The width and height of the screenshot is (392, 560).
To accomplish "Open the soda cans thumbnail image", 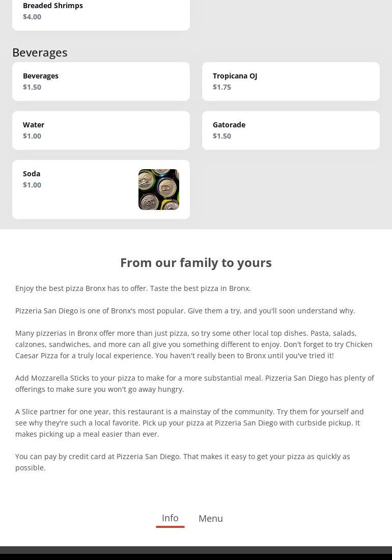I will click(159, 190).
